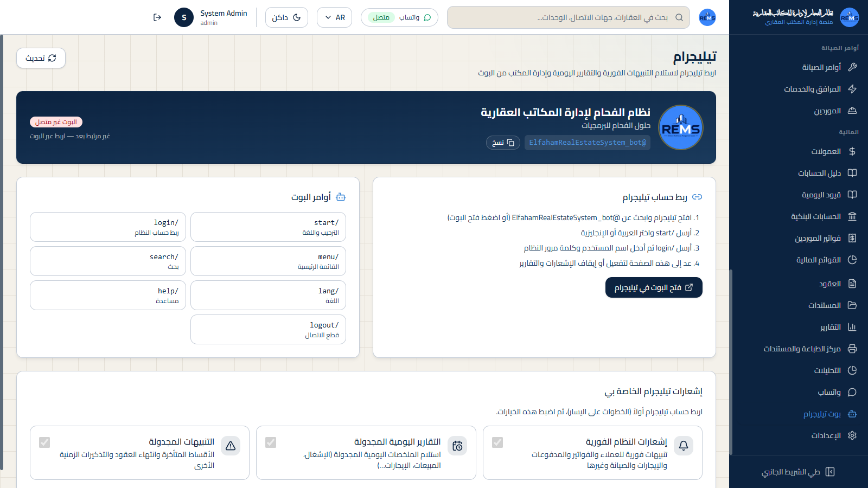Toggle the التقارير اليومية المجدولة checkbox

[x=271, y=442]
